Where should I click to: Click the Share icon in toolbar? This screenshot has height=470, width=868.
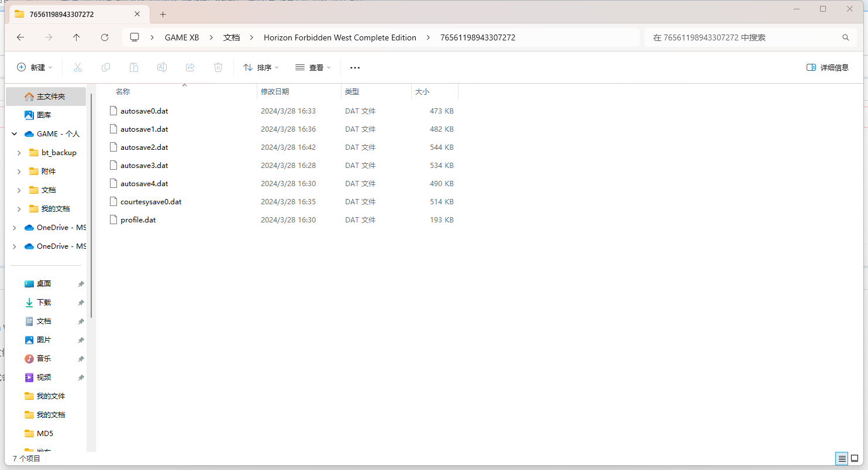[190, 67]
